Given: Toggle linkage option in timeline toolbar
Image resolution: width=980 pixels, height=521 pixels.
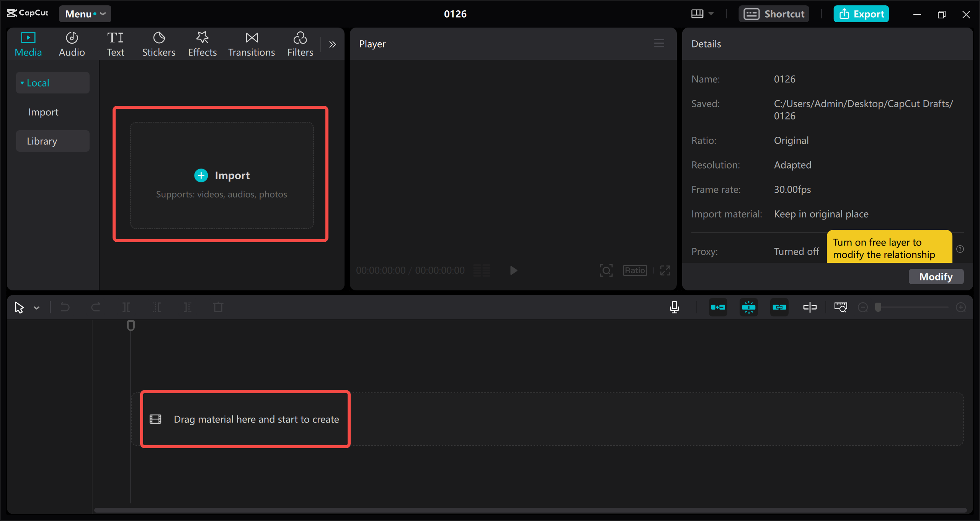Looking at the screenshot, I should pos(779,307).
